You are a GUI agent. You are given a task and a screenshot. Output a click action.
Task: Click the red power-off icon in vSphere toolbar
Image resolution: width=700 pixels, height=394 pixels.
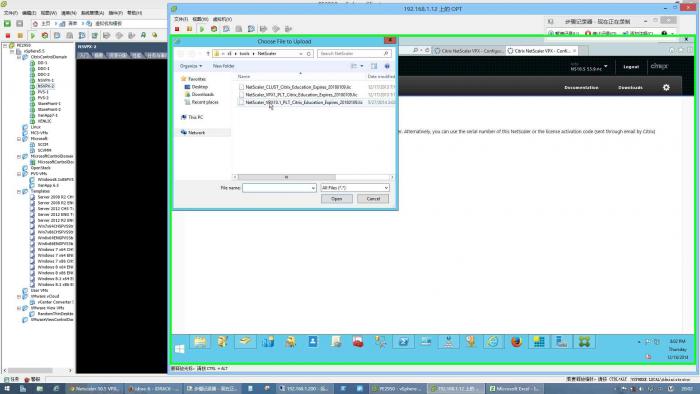click(x=8, y=35)
